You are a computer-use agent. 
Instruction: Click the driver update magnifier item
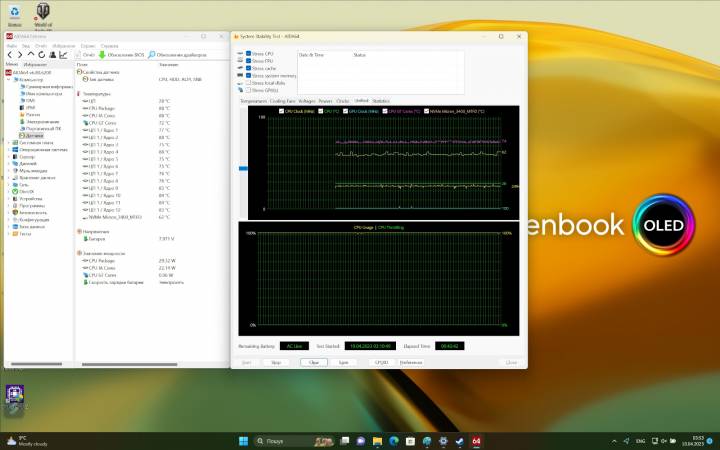177,55
